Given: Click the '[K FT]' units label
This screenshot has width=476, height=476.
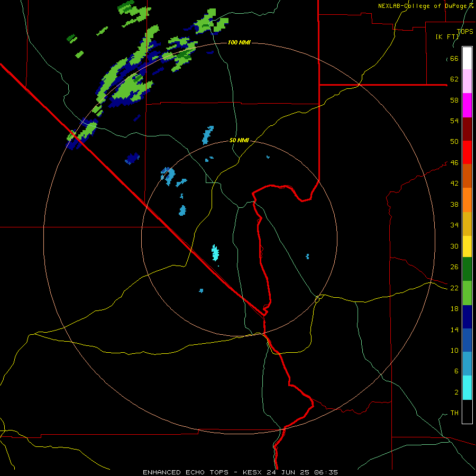Looking at the screenshot, I should pos(447,36).
